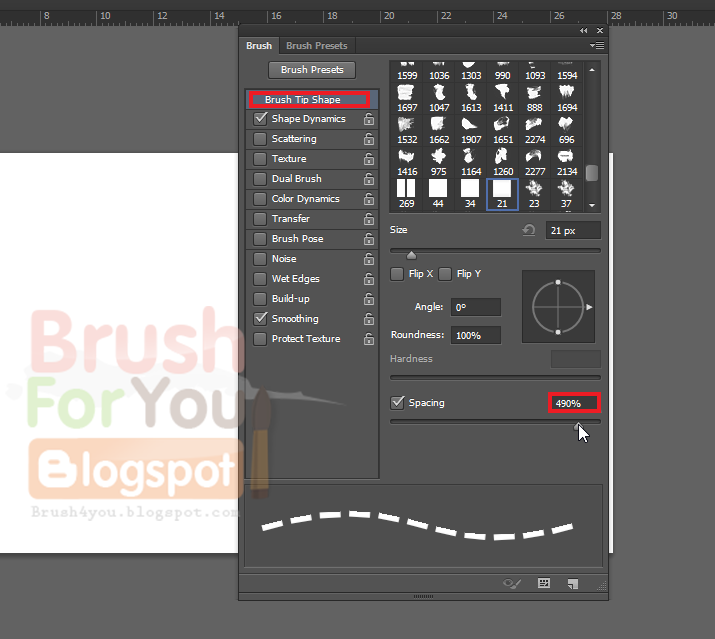The image size is (715, 639).
Task: Select brush preset 1662
Action: coord(439,130)
